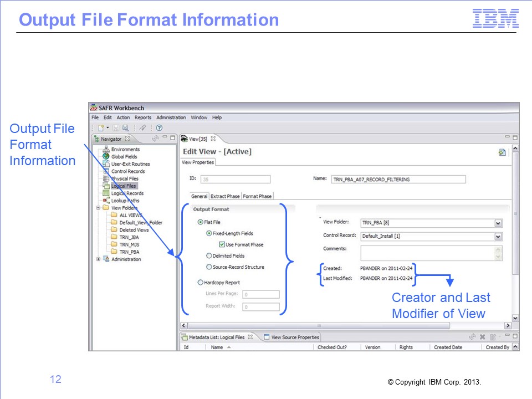Image resolution: width=532 pixels, height=399 pixels.
Task: Open TRN_MJS folder
Action: click(129, 244)
